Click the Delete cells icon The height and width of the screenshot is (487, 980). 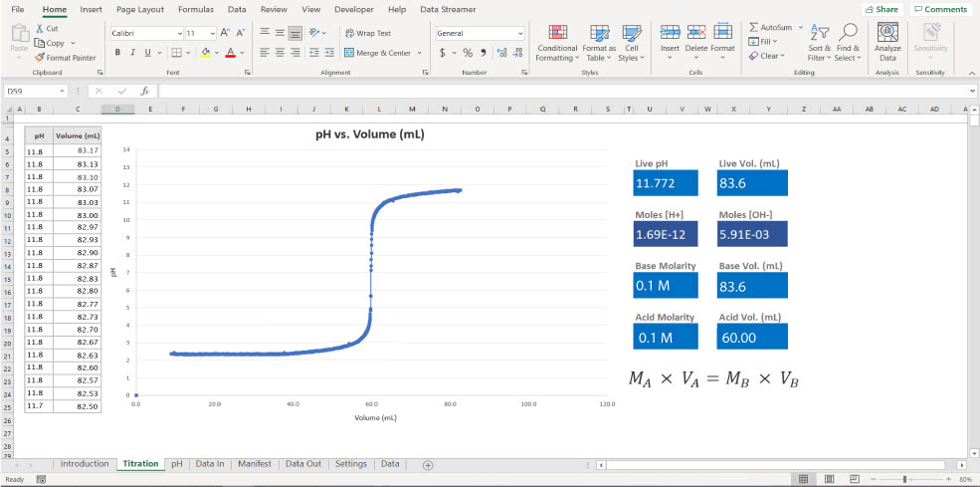tap(696, 33)
